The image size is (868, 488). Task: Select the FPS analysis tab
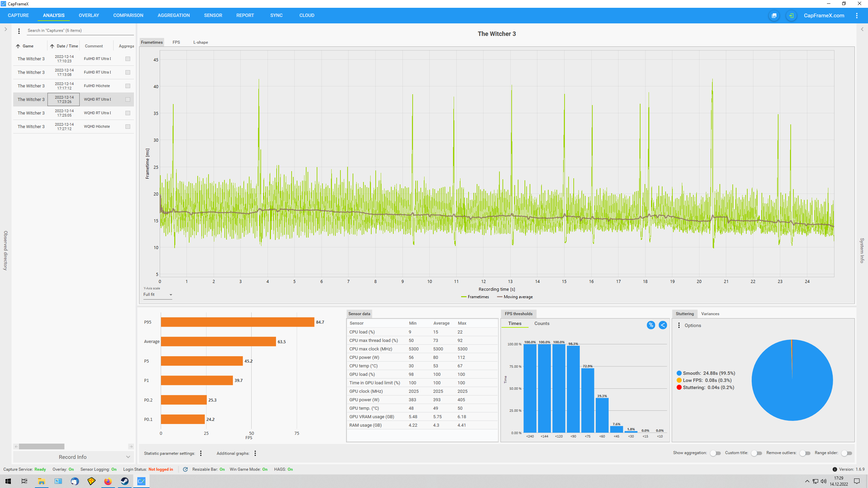[176, 42]
